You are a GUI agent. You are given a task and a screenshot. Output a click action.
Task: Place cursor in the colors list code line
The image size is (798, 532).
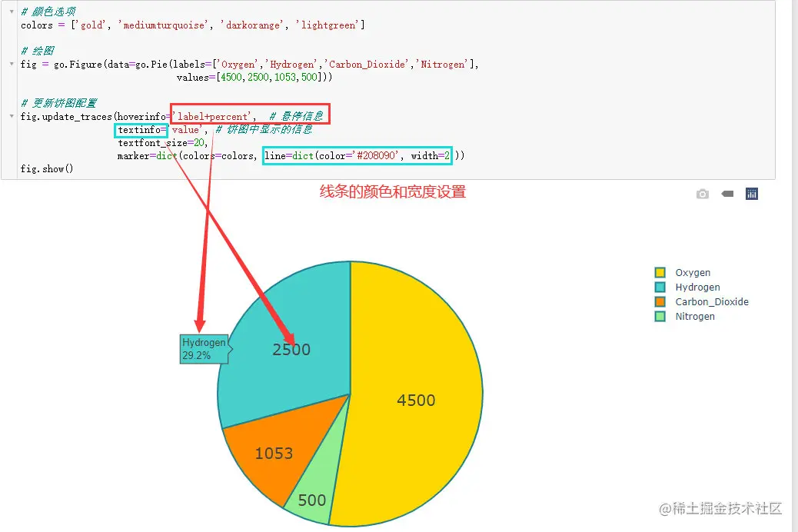(x=192, y=25)
